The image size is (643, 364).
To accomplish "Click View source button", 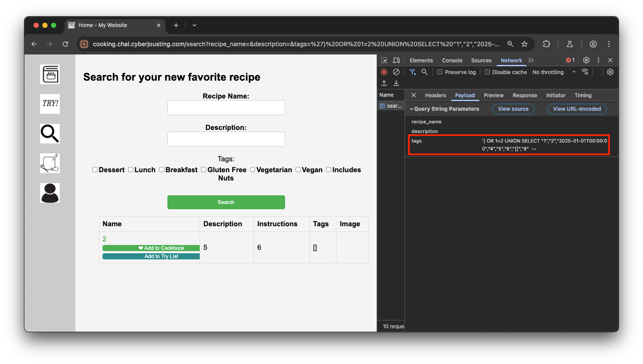I will click(513, 109).
